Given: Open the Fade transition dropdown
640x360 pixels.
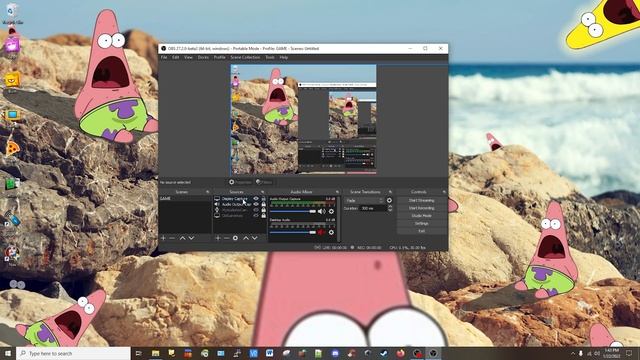Looking at the screenshot, I should coord(364,200).
